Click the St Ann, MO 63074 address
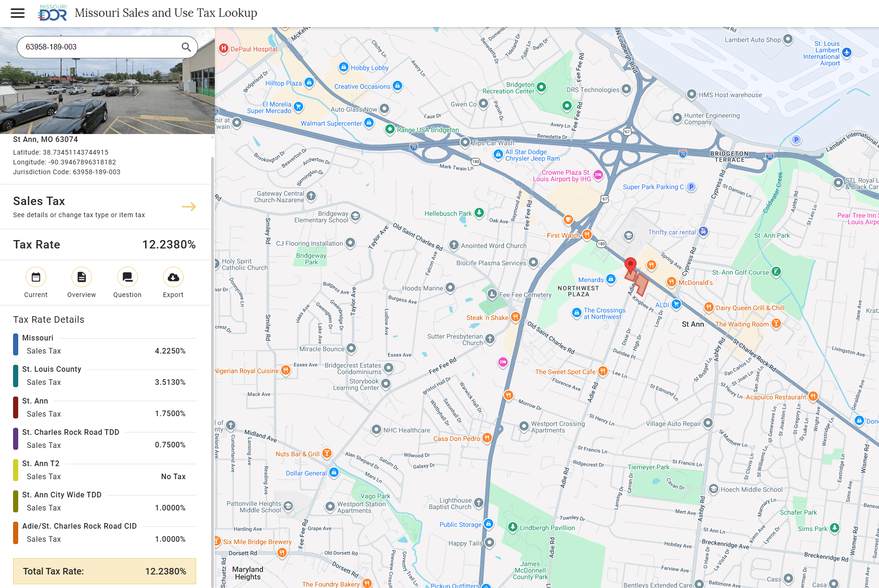 46,140
